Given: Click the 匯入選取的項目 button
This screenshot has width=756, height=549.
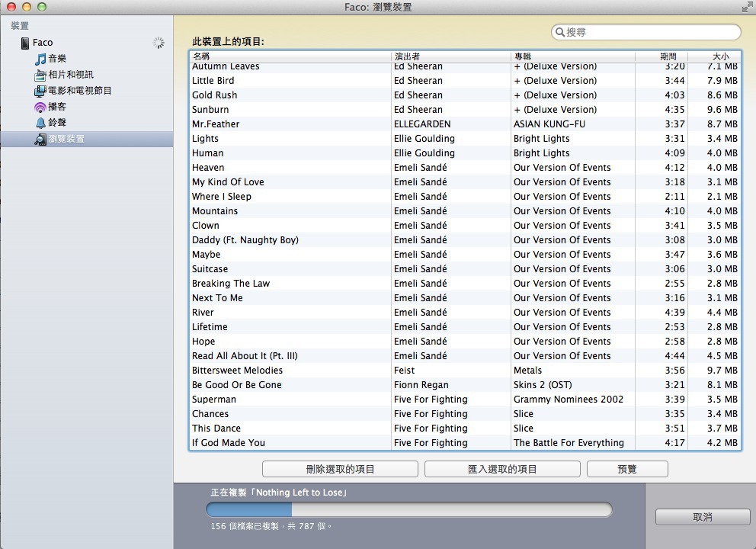Looking at the screenshot, I should click(x=502, y=469).
